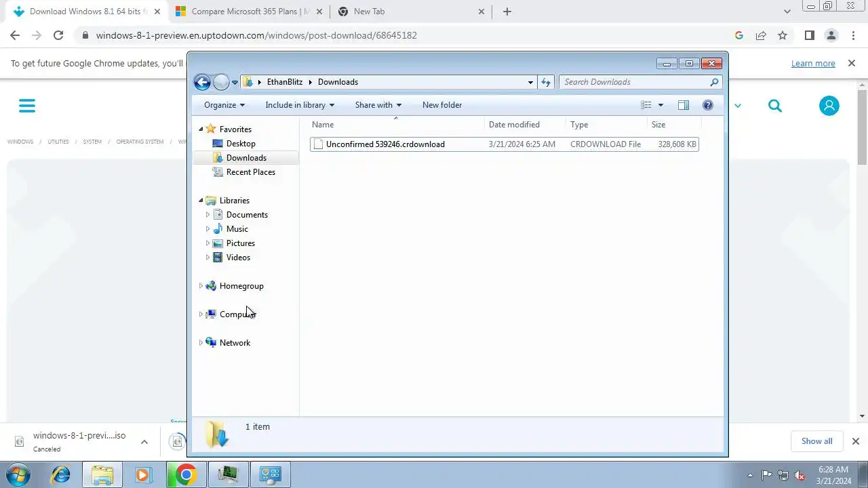Viewport: 868px width, 488px height.
Task: Open Windows Media Player from taskbar
Action: (x=143, y=474)
